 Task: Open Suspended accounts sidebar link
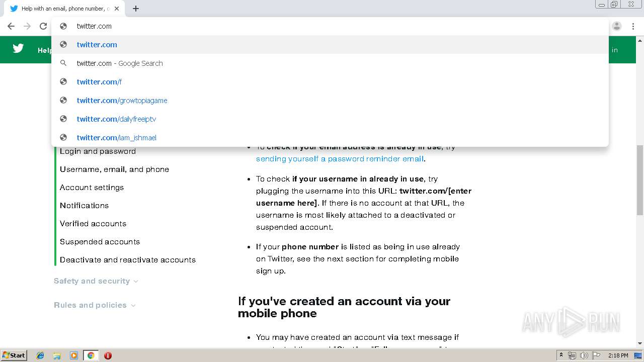(100, 242)
